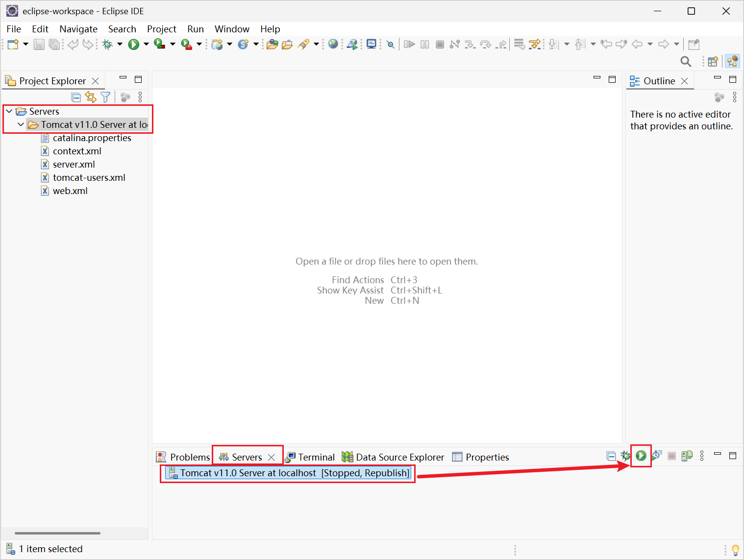Click the Open Type folder icon
Viewport: 744px width, 560px height.
[x=273, y=45]
